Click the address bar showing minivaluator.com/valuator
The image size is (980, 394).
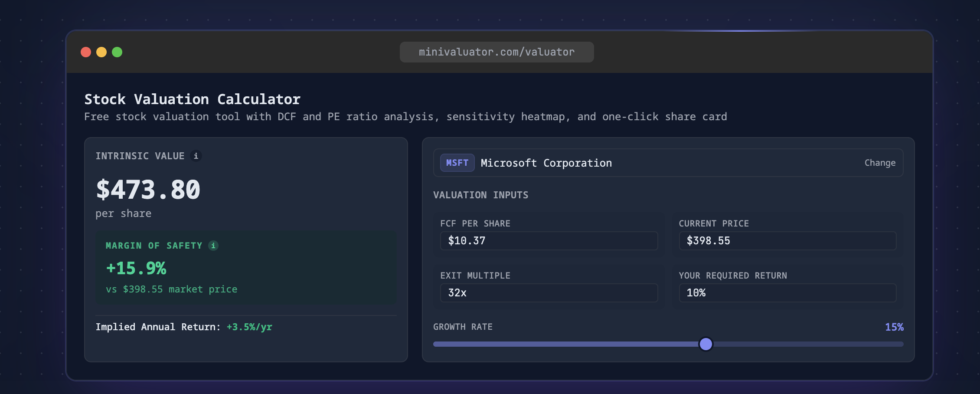(x=497, y=52)
